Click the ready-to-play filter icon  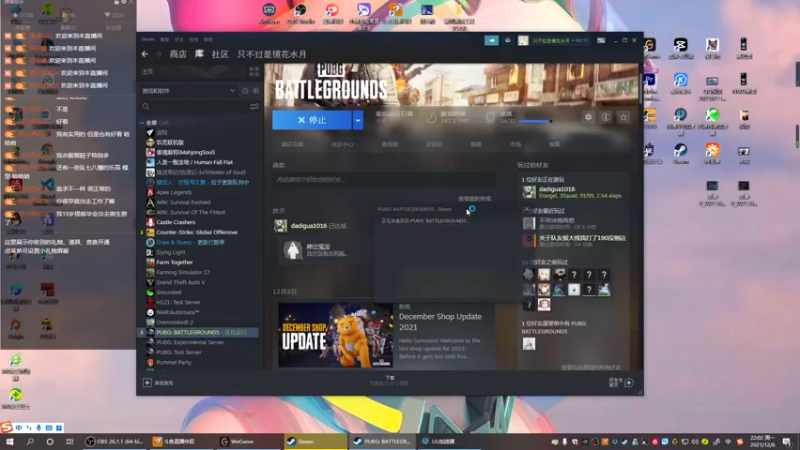(256, 91)
